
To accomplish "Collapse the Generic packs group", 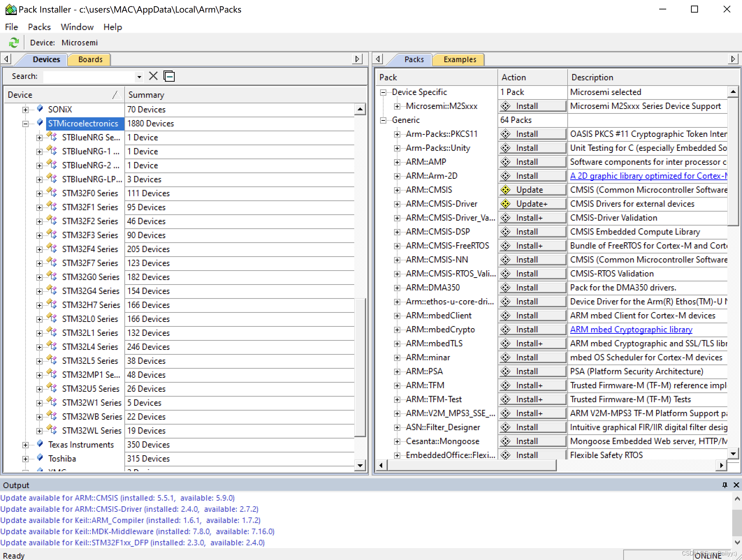I will [x=383, y=120].
